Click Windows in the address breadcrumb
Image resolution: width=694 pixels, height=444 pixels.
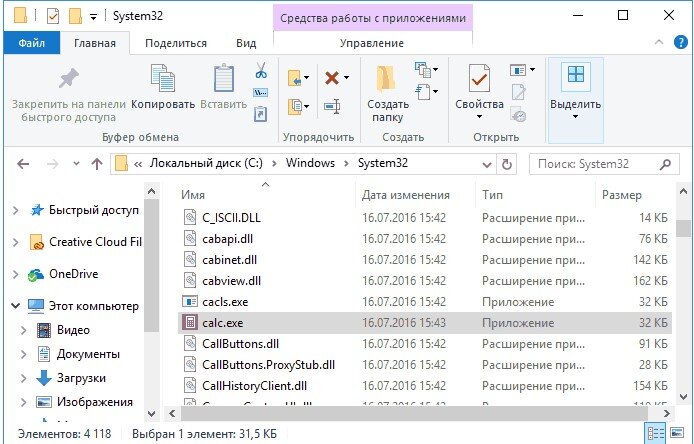[310, 163]
